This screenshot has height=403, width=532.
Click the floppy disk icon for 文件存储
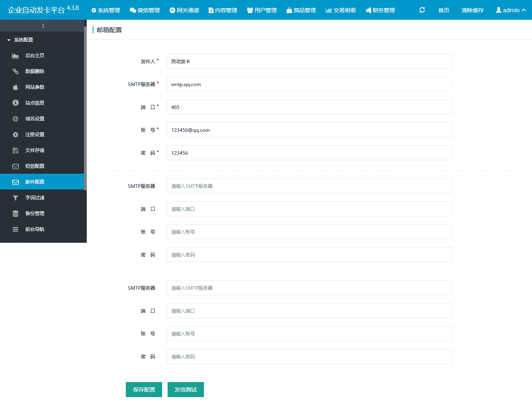point(15,150)
